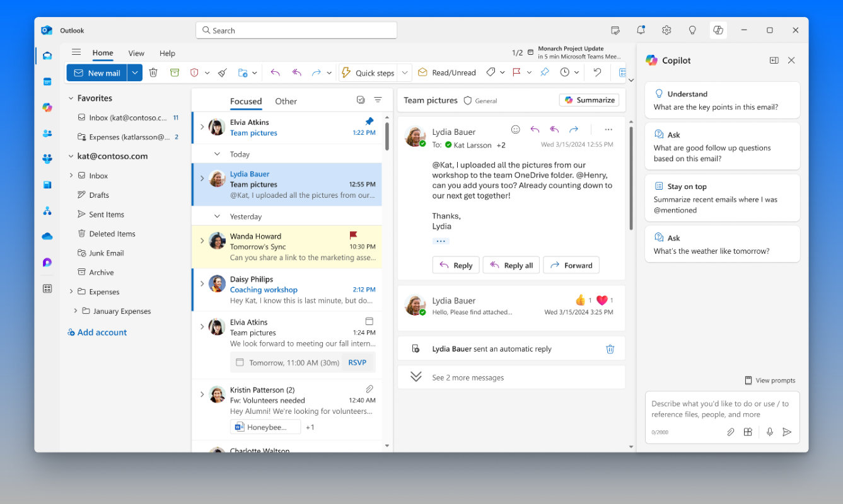Viewport: 843px width, 504px height.
Task: Expand See 2 more messages
Action: point(511,377)
